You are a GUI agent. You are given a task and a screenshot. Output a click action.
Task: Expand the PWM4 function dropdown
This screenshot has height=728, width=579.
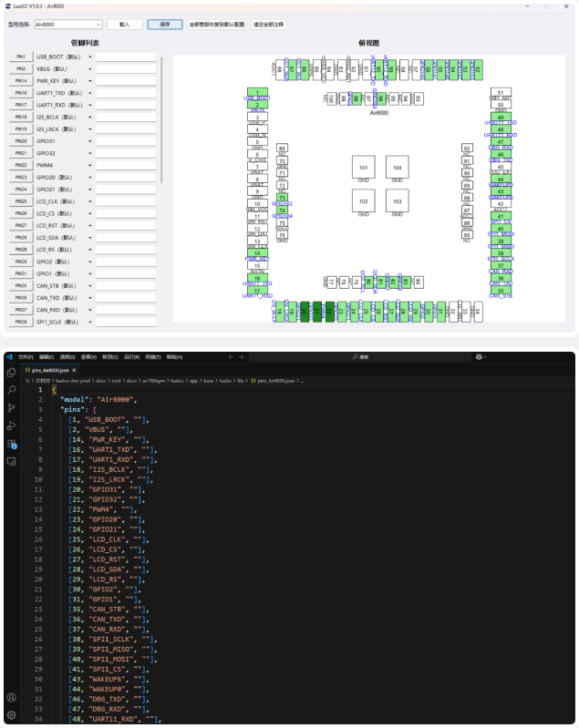click(89, 165)
